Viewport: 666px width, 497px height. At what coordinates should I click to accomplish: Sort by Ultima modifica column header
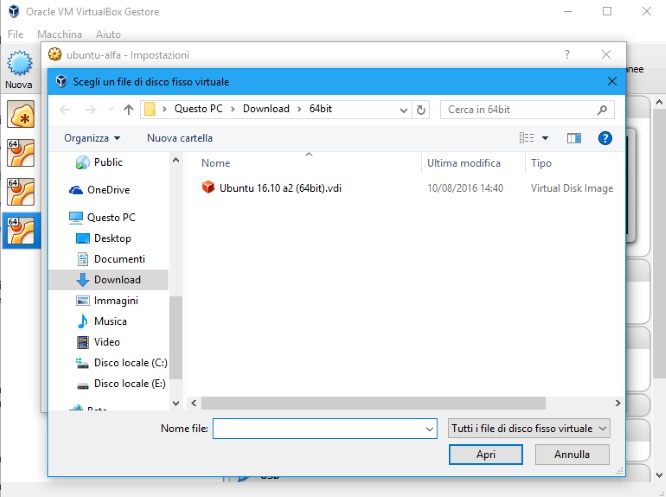coord(463,162)
